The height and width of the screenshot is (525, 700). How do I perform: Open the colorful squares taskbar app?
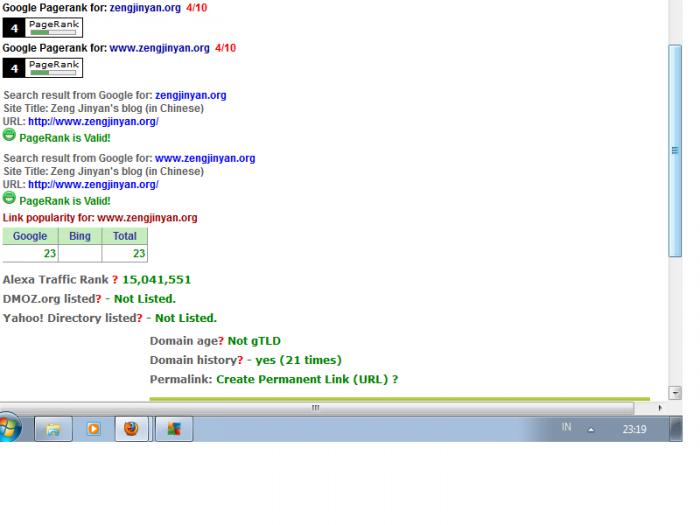(x=174, y=429)
